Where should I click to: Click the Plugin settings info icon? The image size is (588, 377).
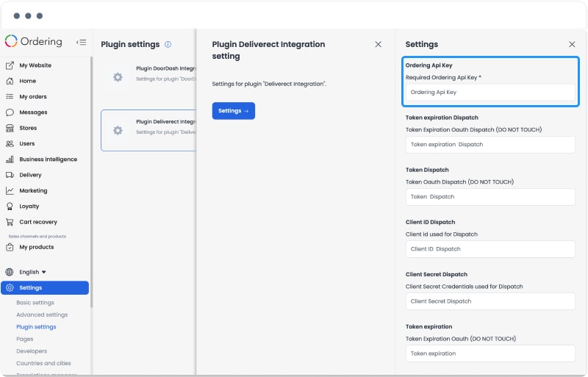pyautogui.click(x=168, y=44)
